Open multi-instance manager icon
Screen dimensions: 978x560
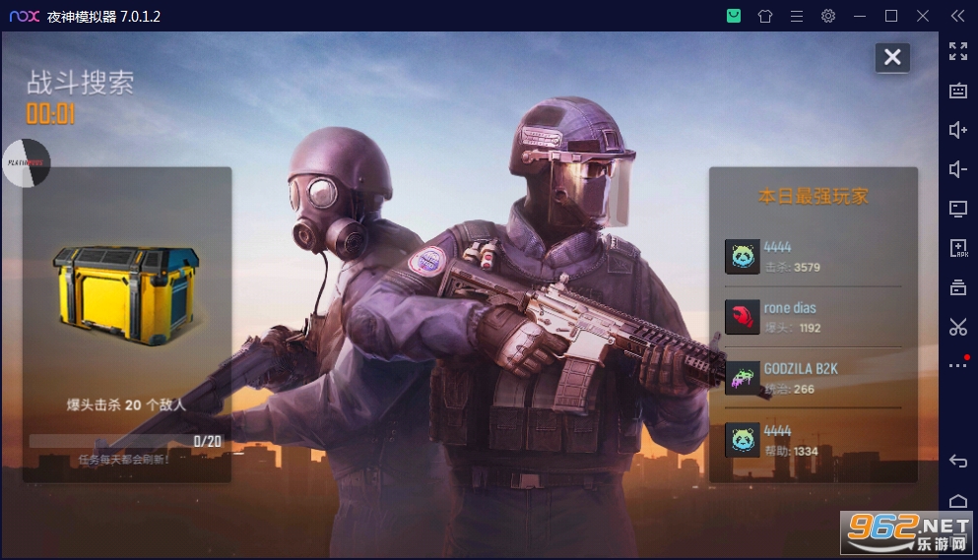[958, 287]
